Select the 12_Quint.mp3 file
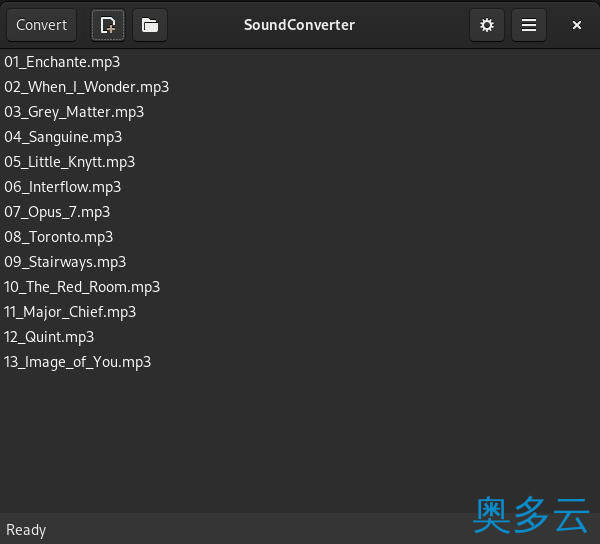This screenshot has width=600, height=544. click(x=300, y=337)
